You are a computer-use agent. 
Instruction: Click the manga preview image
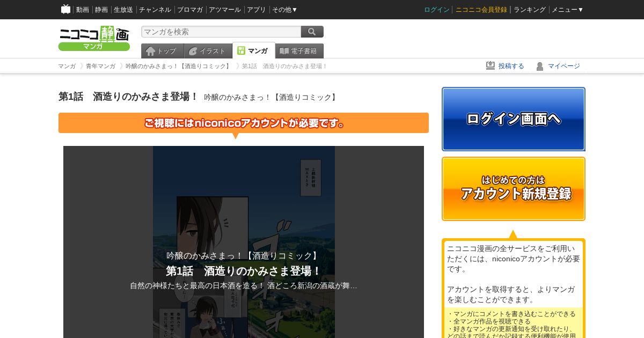[244, 242]
